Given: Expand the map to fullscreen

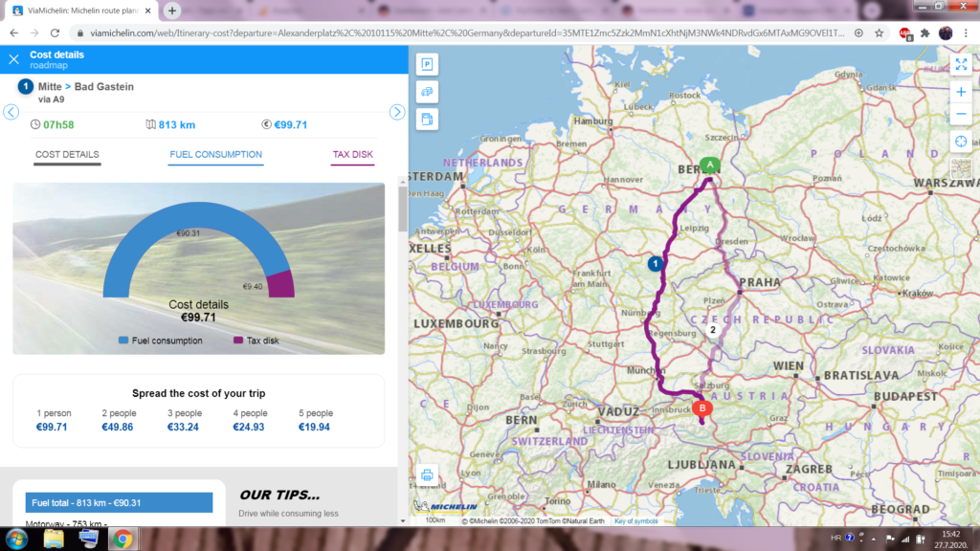Looking at the screenshot, I should [961, 65].
